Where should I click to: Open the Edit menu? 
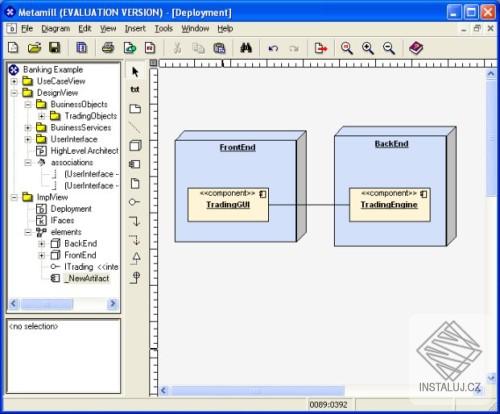[x=85, y=29]
